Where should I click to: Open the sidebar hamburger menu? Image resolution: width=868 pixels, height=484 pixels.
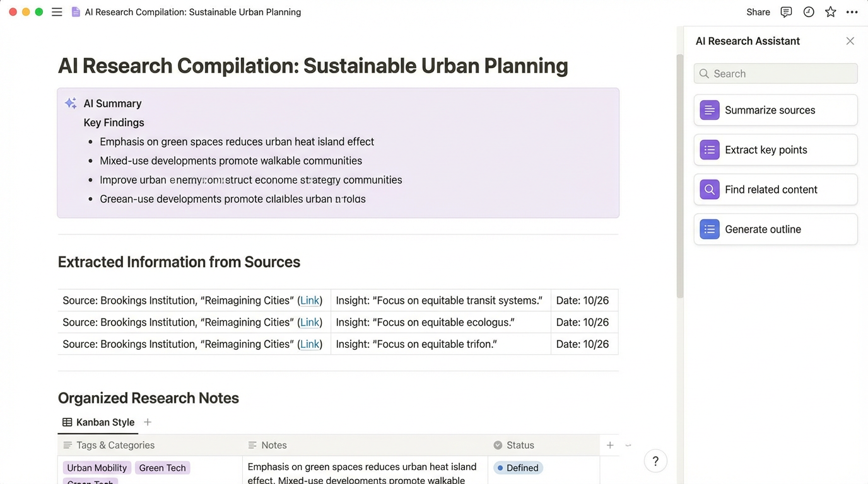(57, 12)
